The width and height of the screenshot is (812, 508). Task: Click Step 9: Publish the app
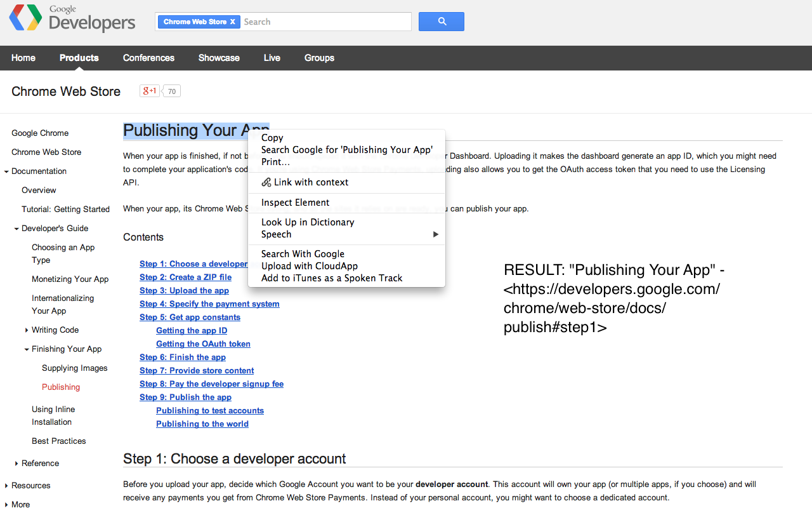coord(185,398)
